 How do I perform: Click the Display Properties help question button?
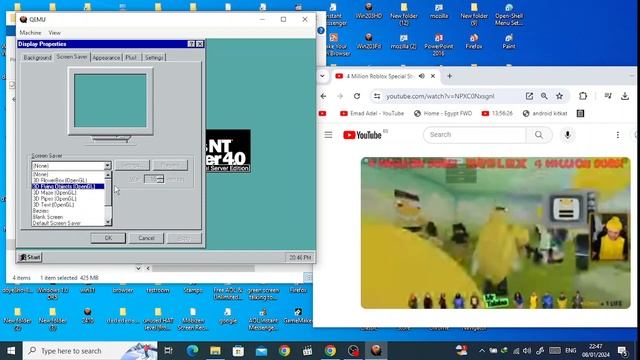click(191, 44)
